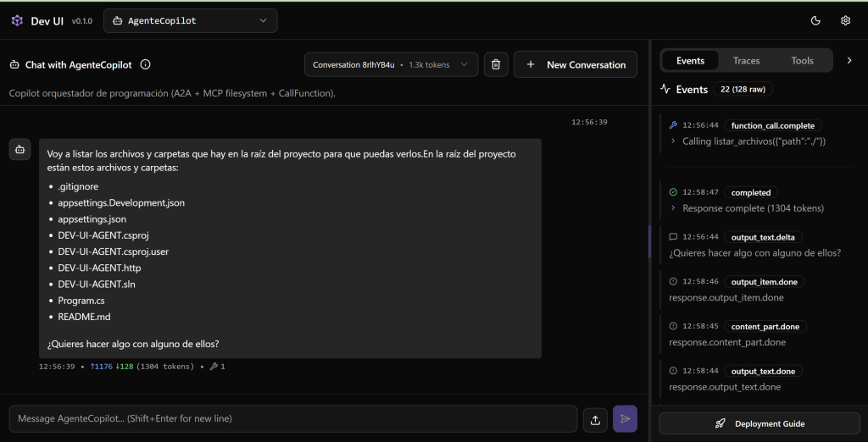Switch to the Traces tab

click(746, 60)
